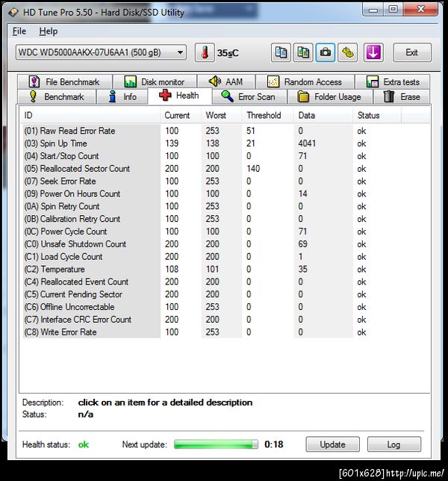Click the 0:18 next update countdown
Image resolution: width=448 pixels, height=481 pixels.
point(274,444)
